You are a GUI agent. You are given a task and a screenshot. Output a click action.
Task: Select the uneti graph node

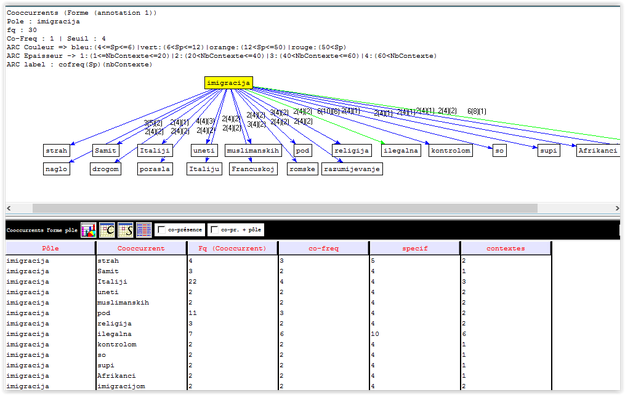tap(204, 150)
